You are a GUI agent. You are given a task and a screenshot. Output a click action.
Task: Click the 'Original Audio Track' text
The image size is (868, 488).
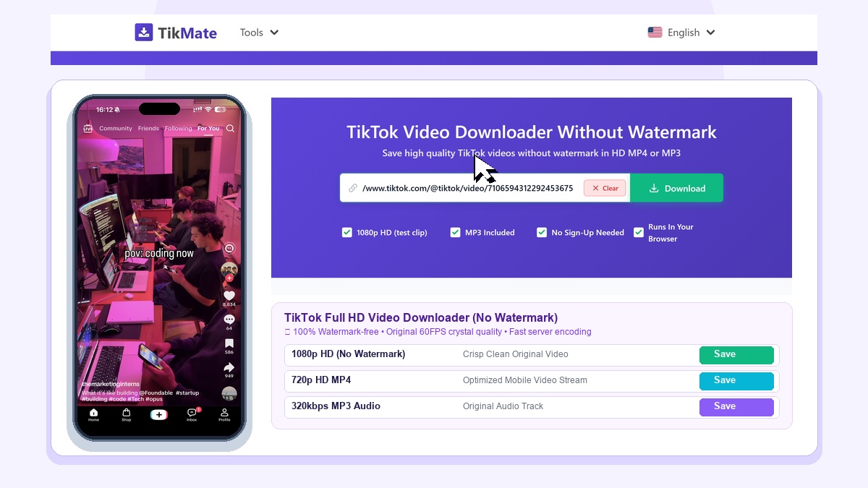pyautogui.click(x=503, y=406)
